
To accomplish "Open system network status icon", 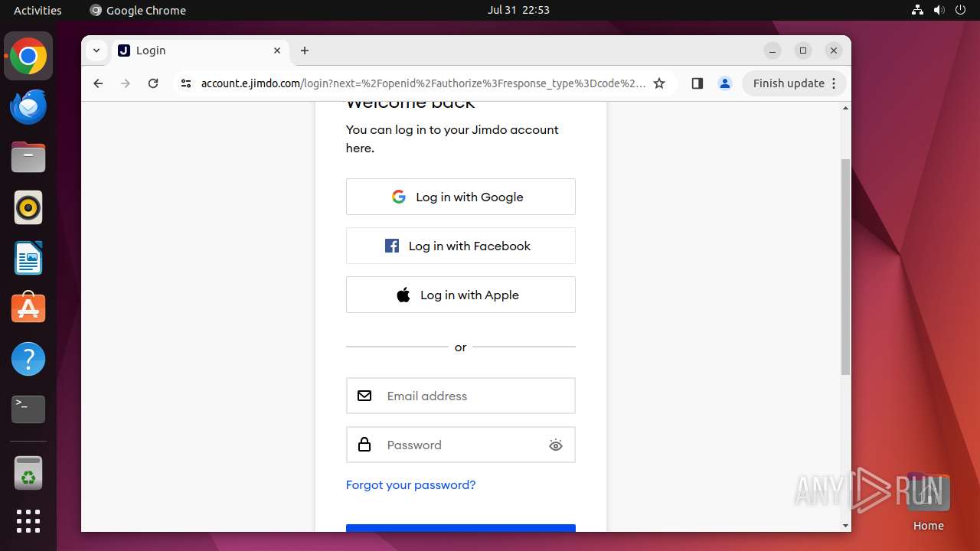I will [x=918, y=10].
